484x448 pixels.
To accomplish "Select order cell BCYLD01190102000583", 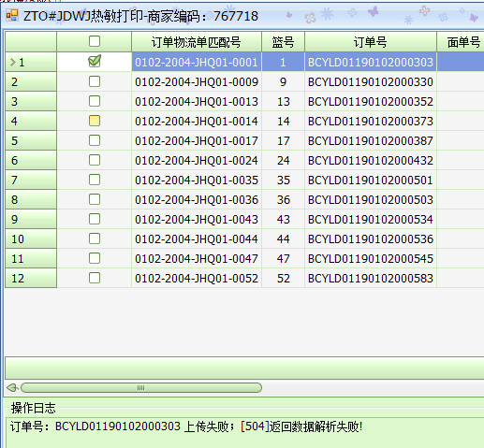I will pos(371,279).
